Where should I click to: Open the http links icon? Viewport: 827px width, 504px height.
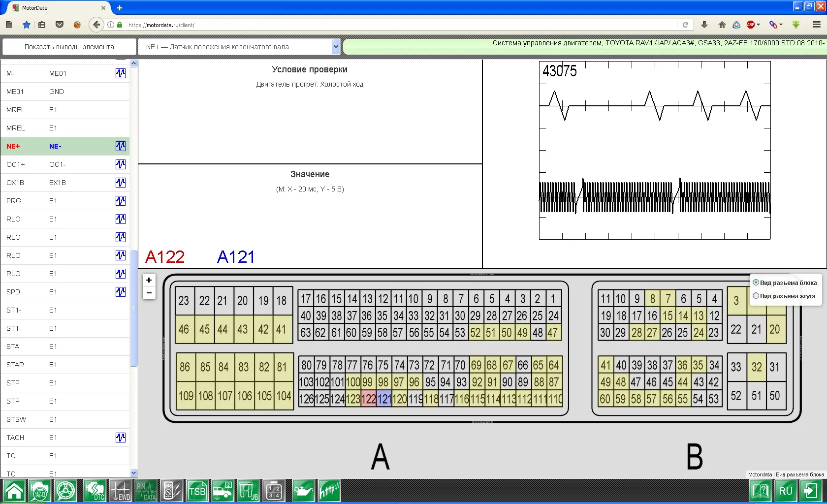[329, 491]
